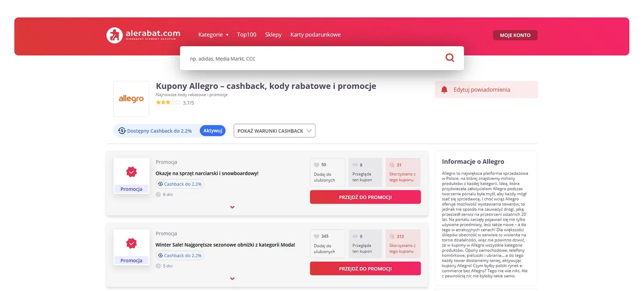Image resolution: width=644 pixels, height=291 pixels.
Task: Click the notification bell icon
Action: click(x=444, y=90)
